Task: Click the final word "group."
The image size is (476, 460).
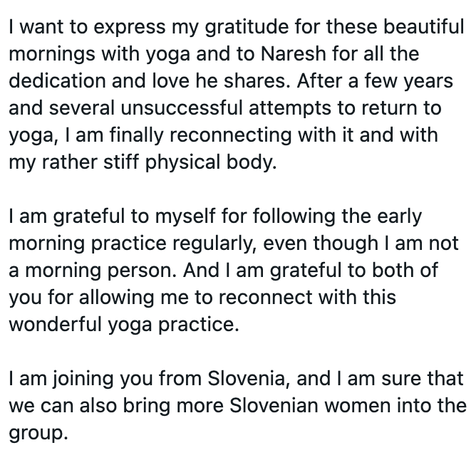Action: pos(38,433)
